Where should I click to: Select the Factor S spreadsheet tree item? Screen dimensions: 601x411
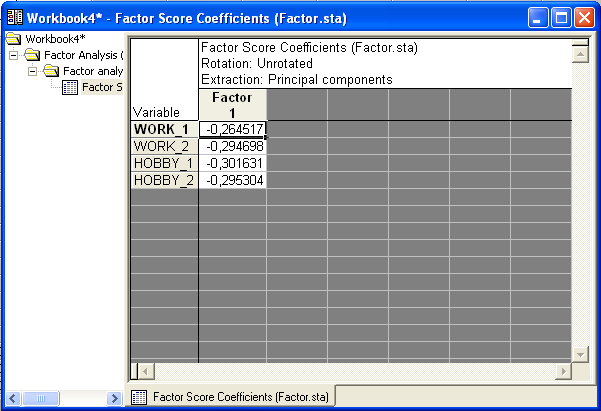[x=102, y=87]
